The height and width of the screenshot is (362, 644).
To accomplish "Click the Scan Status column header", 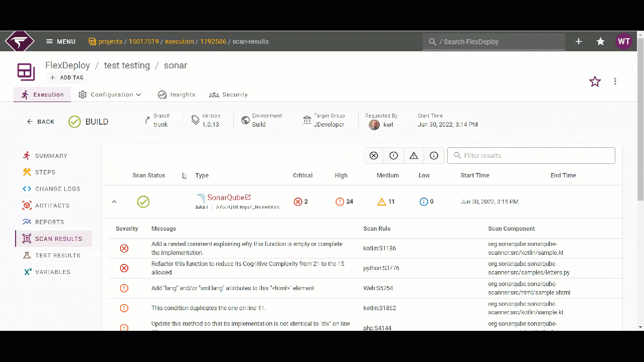I will 149,175.
